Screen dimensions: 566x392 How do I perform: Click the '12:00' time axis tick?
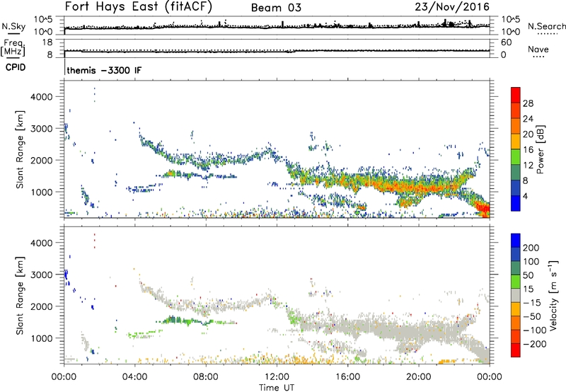point(277,377)
